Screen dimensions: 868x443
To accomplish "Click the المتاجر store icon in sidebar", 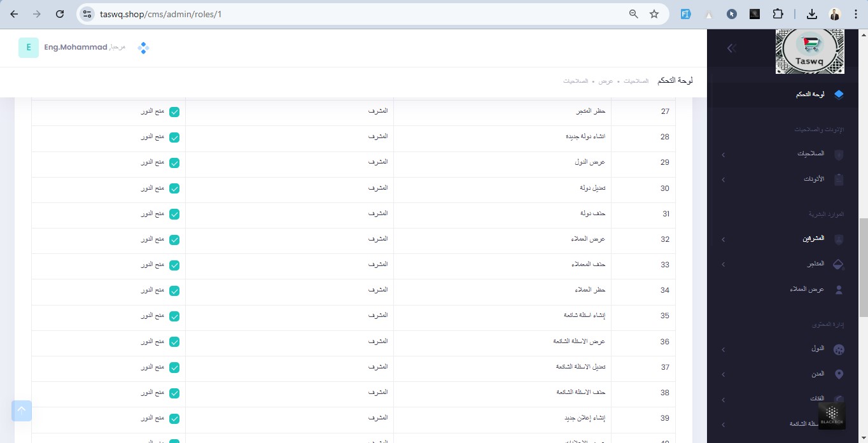I will [838, 264].
